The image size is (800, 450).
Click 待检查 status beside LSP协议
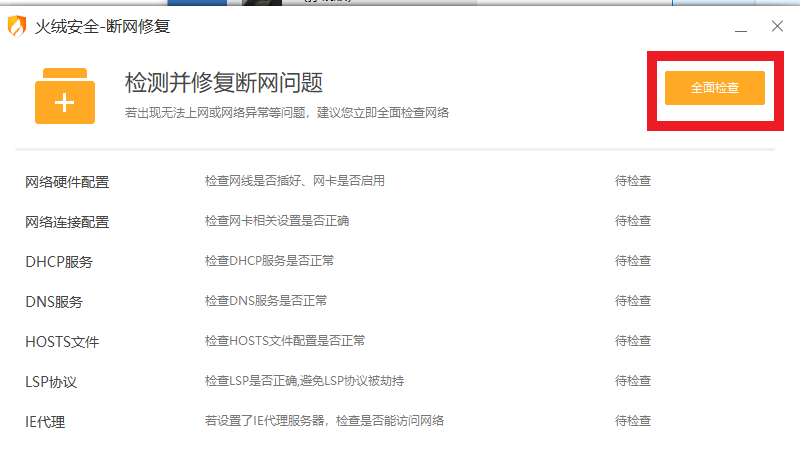tap(633, 381)
